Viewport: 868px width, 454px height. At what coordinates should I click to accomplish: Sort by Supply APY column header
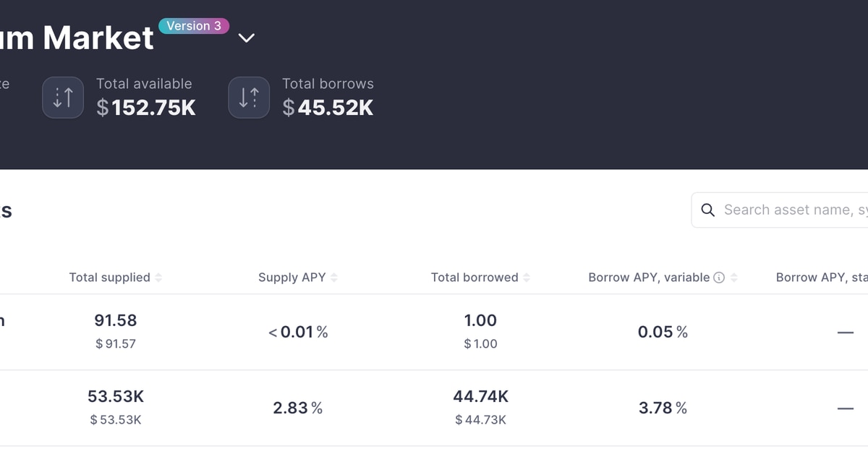point(292,278)
